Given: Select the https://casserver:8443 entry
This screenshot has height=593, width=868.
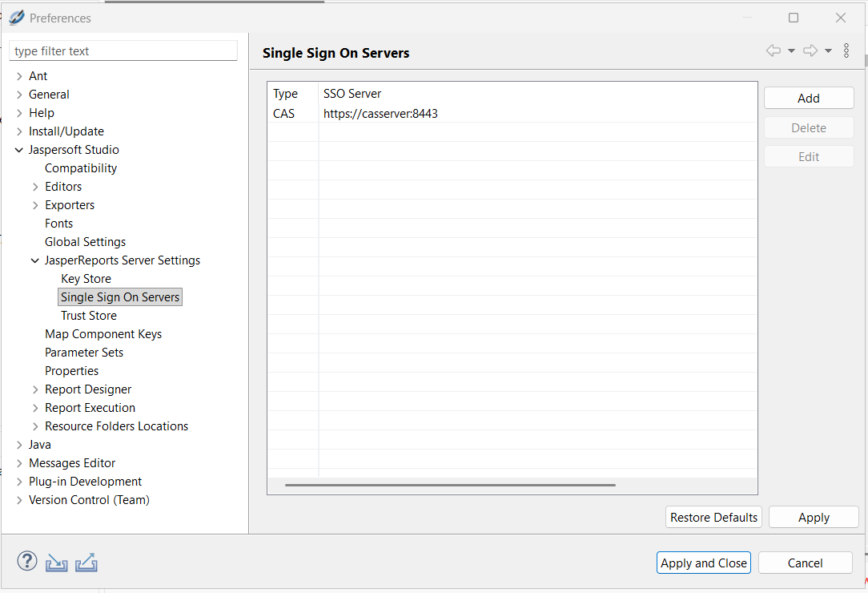Looking at the screenshot, I should point(380,114).
